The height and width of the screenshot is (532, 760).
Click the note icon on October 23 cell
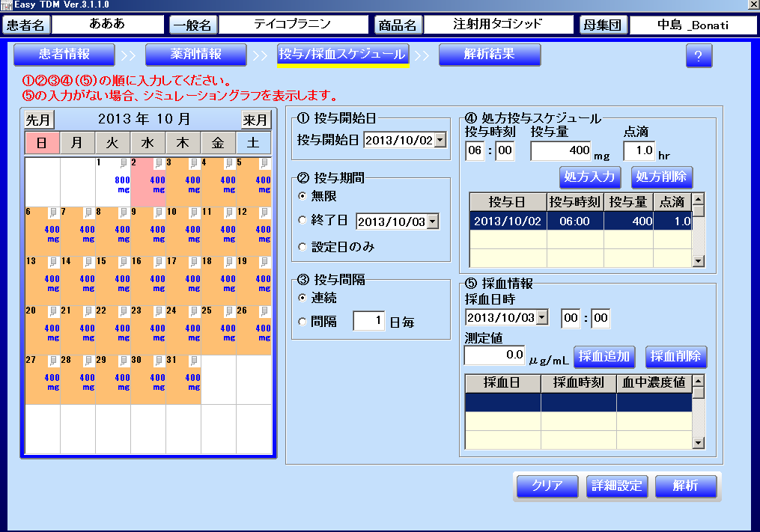(159, 311)
